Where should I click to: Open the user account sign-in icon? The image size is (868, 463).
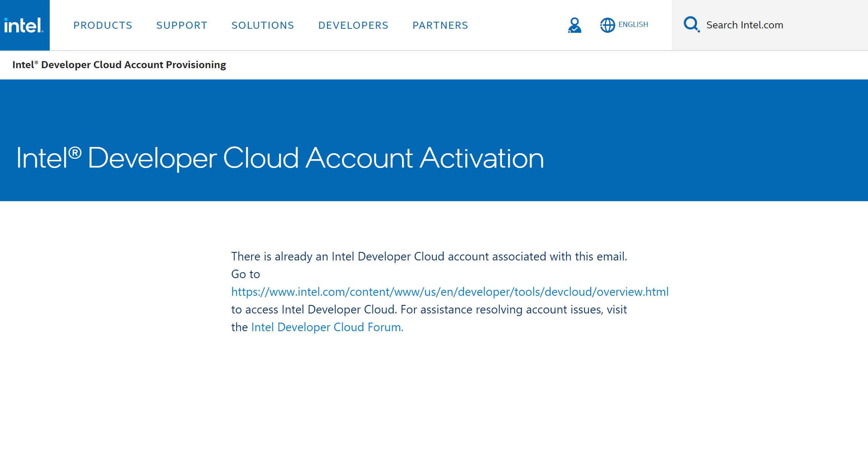coord(574,25)
